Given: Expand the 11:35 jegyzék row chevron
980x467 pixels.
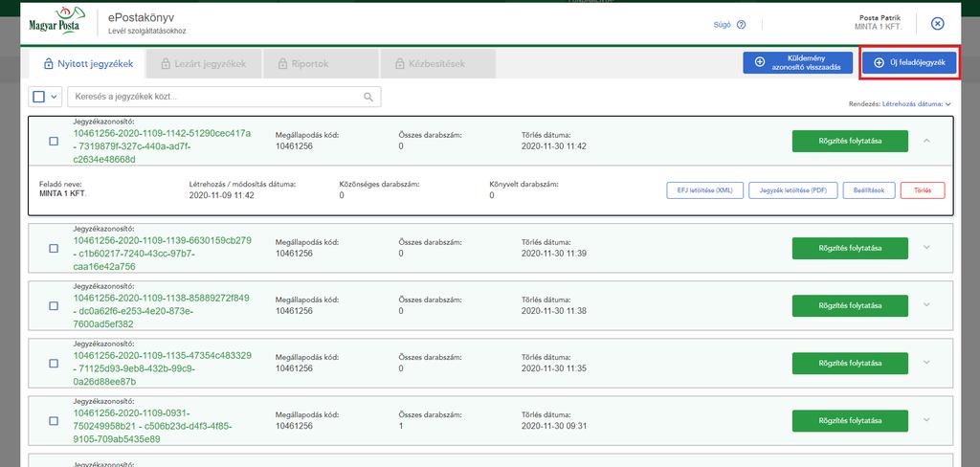Looking at the screenshot, I should (926, 362).
